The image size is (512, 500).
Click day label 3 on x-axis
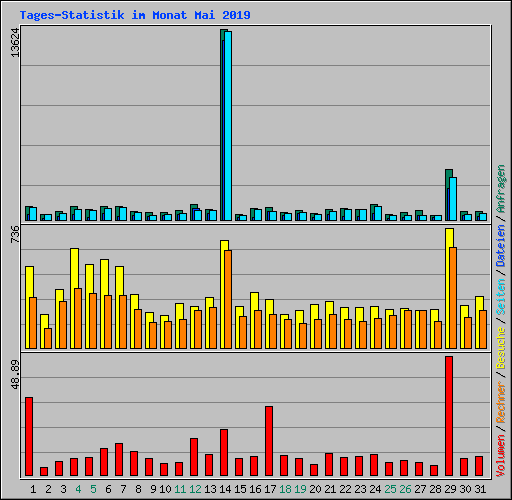pyautogui.click(x=63, y=489)
